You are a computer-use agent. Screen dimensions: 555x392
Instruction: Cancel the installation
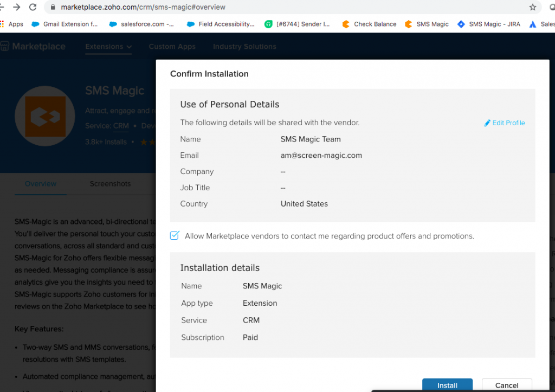tap(507, 384)
